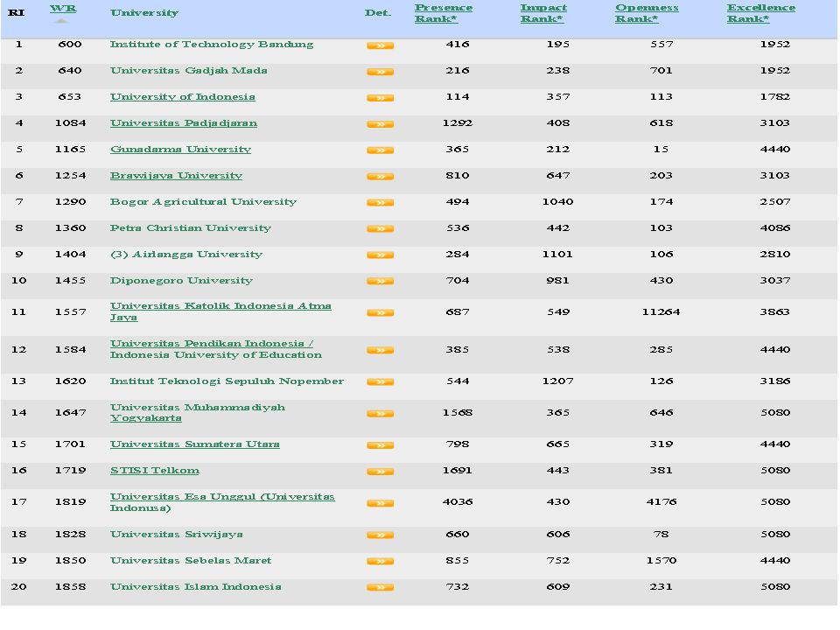Screen dimensions: 840x630
Task: Select the impact rank value 1207
Action: pos(557,381)
